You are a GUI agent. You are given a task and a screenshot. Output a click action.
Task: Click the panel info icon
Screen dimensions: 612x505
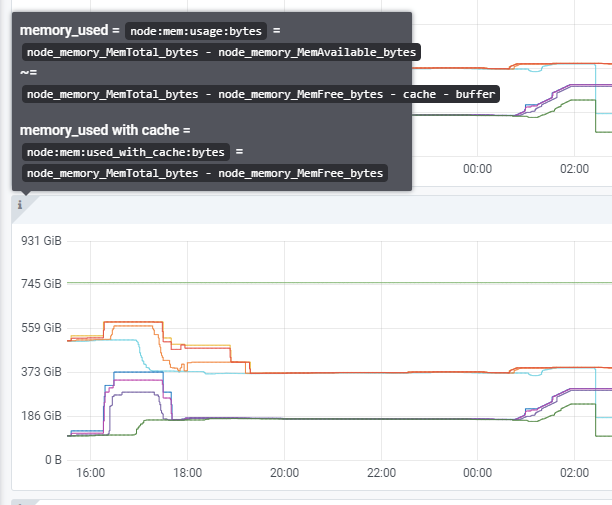(x=20, y=204)
